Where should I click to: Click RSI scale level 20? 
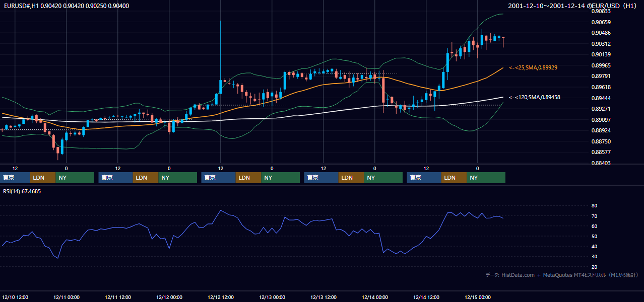tap(594, 267)
